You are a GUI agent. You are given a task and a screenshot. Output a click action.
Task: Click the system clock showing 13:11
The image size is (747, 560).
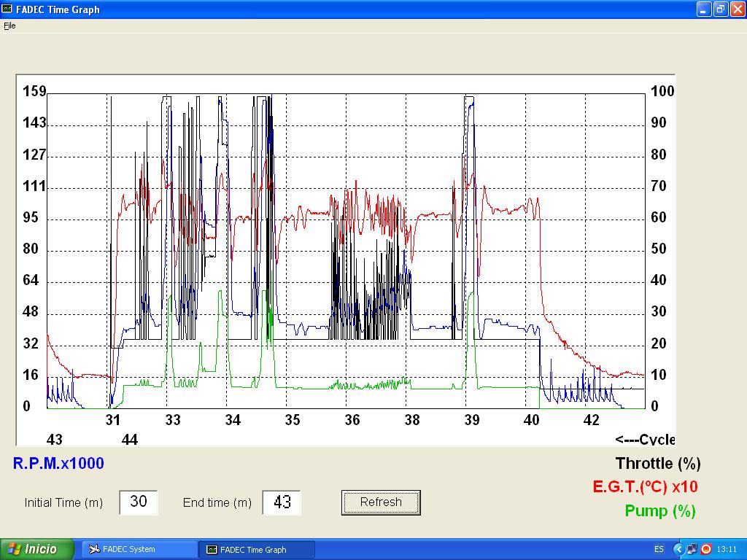pyautogui.click(x=727, y=549)
